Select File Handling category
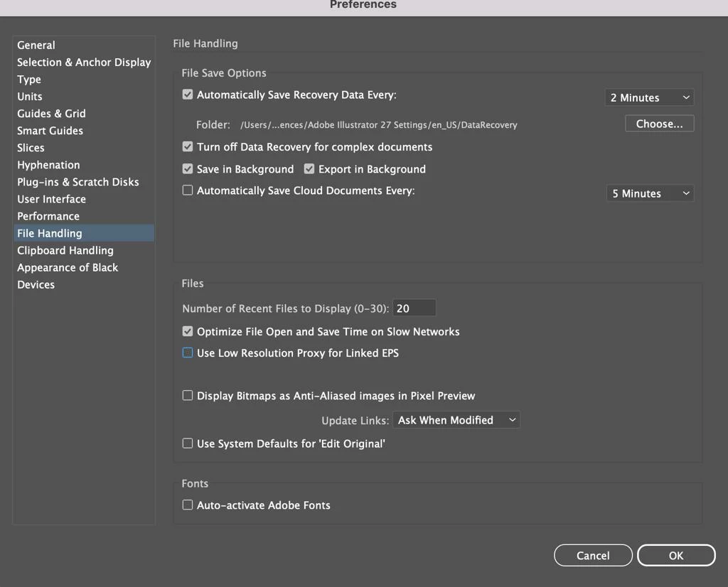This screenshot has width=728, height=587. (84, 233)
